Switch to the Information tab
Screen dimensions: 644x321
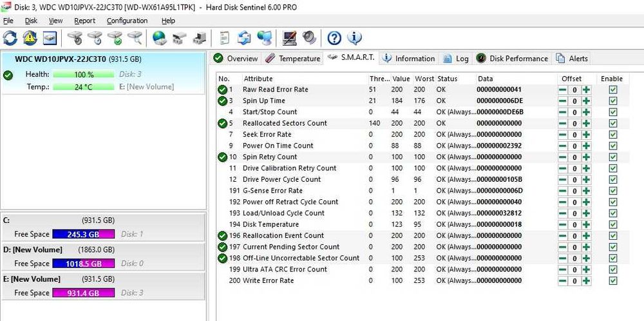coord(409,59)
